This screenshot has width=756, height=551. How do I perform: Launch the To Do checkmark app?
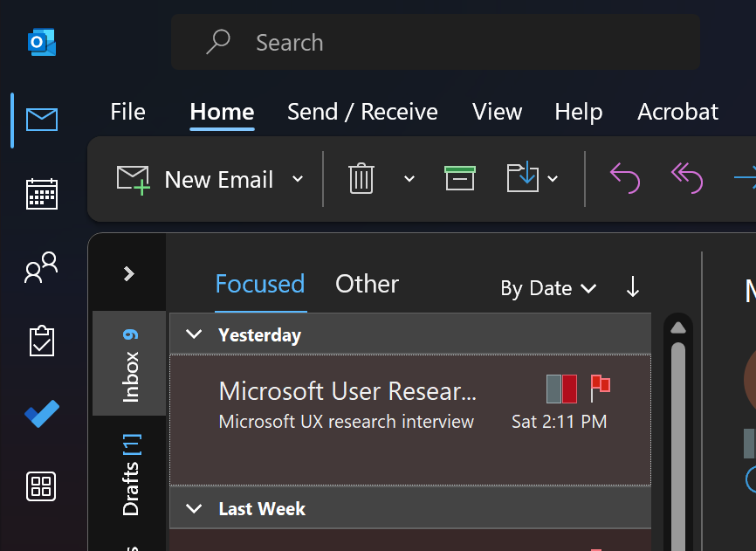41,413
